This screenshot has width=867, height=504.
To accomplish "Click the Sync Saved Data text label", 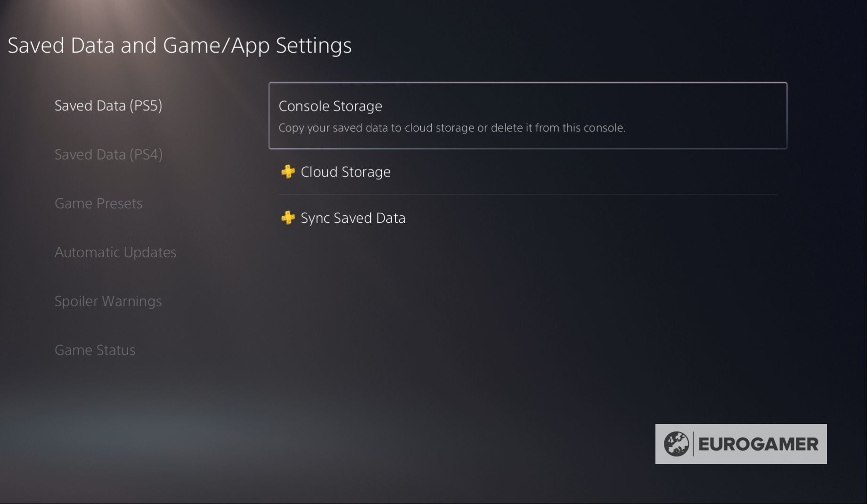I will pyautogui.click(x=353, y=218).
